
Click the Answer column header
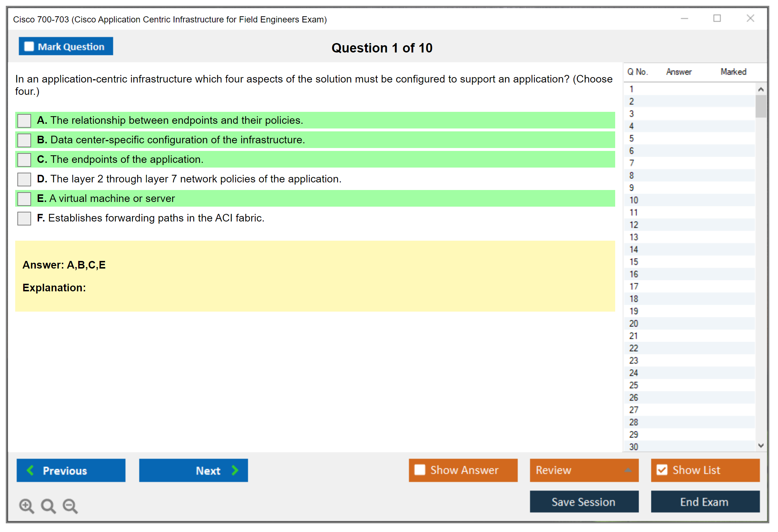coord(678,72)
